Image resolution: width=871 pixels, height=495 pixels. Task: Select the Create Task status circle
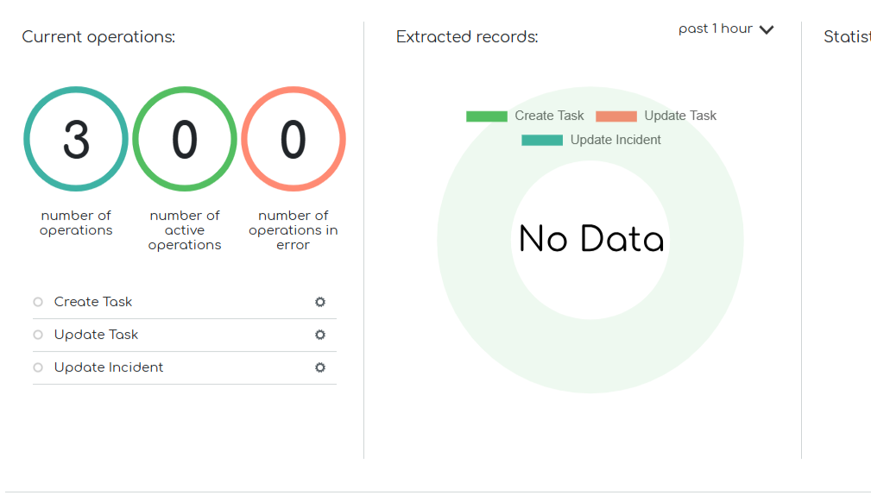[x=38, y=302]
